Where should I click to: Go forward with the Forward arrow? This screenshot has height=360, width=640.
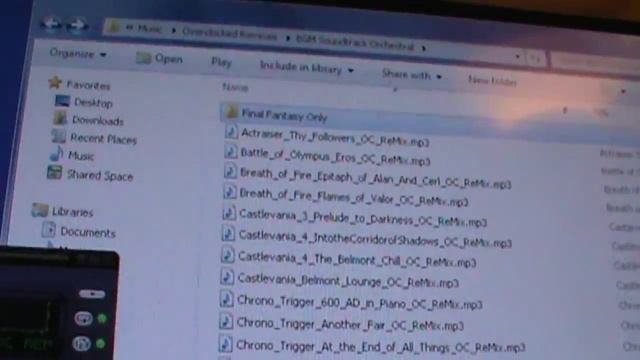[x=76, y=25]
